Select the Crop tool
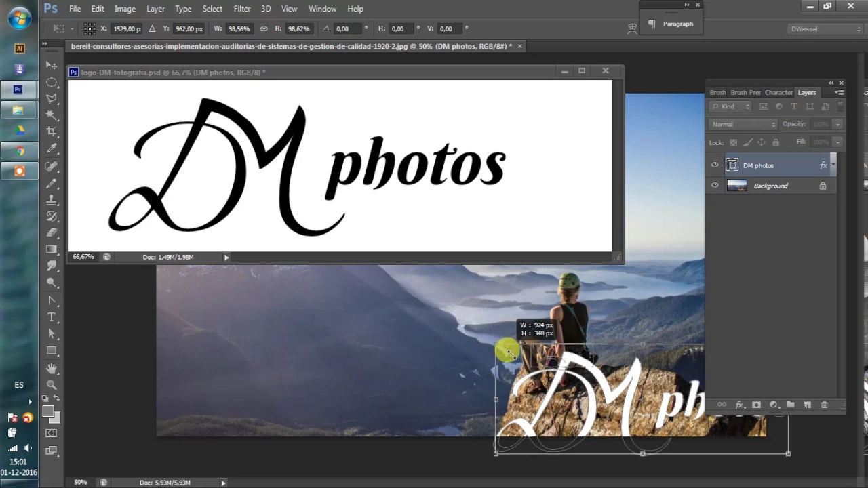 [x=52, y=132]
